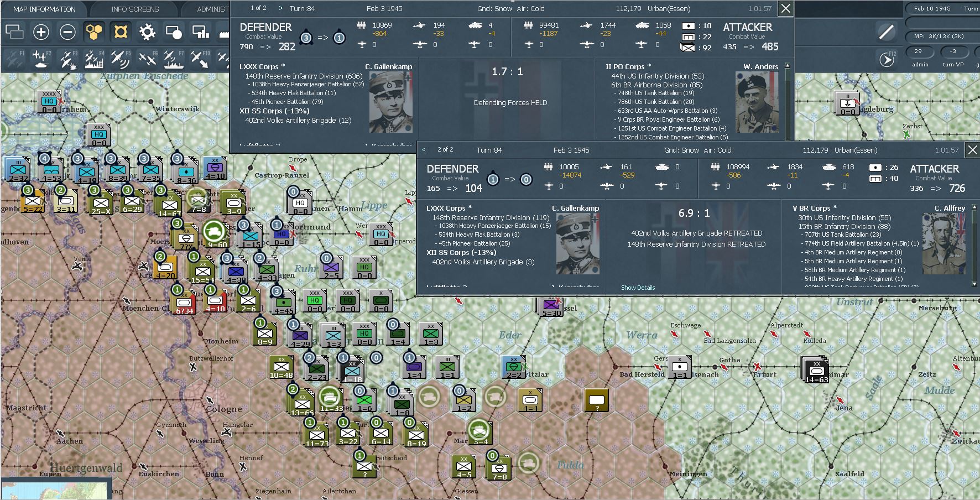The height and width of the screenshot is (500, 980).
Task: Select the F6 air superiority icon
Action: 147,59
